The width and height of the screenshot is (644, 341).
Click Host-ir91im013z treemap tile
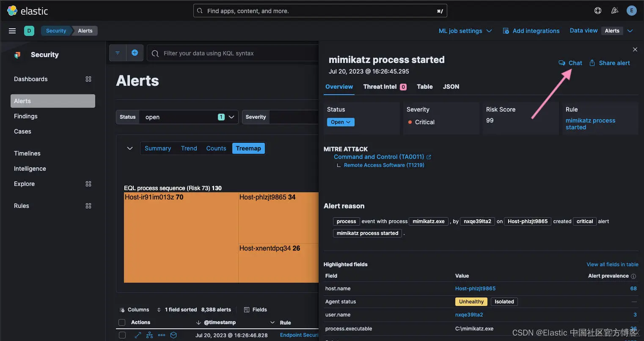click(x=181, y=237)
